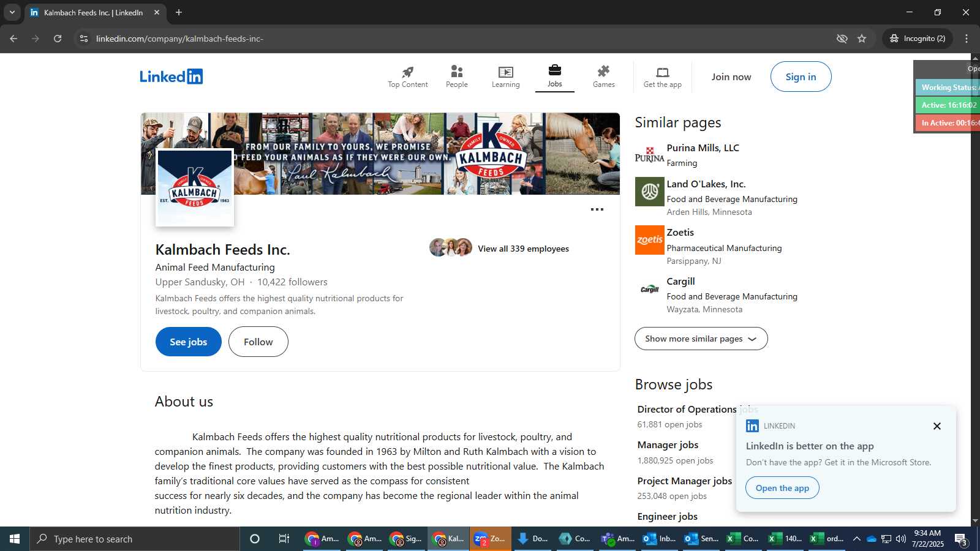Follow Kalmbach Feeds Inc.
The image size is (980, 551).
(258, 342)
